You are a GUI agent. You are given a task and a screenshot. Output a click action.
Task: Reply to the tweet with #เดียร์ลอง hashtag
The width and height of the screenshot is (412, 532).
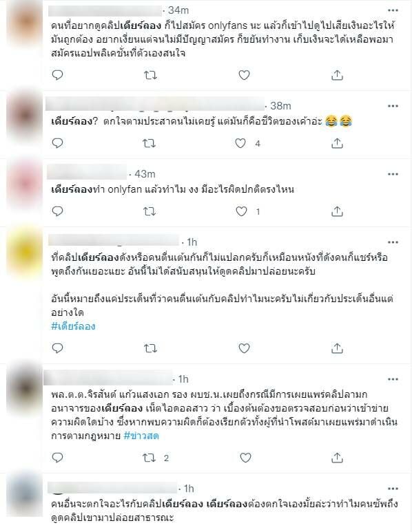(57, 348)
